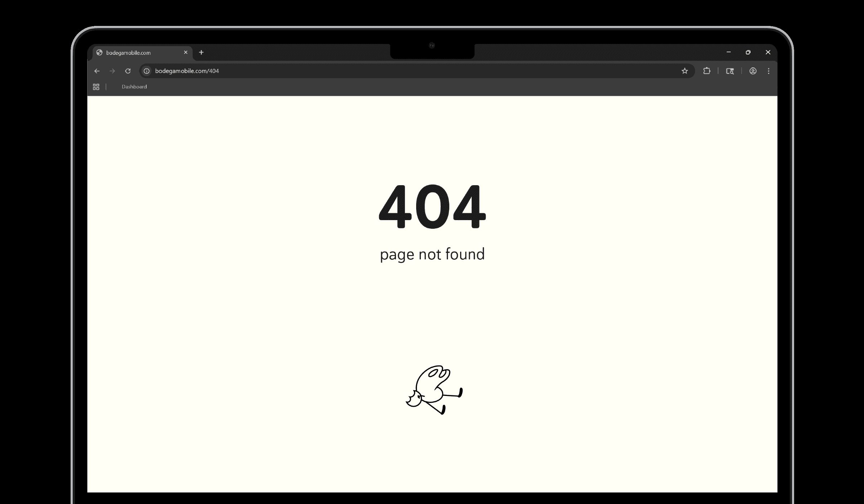864x504 pixels.
Task: Minimize the browser window
Action: [x=729, y=52]
